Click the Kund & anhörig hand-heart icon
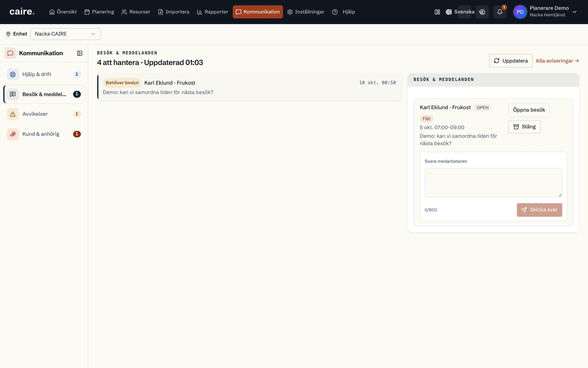588x368 pixels. click(x=13, y=134)
